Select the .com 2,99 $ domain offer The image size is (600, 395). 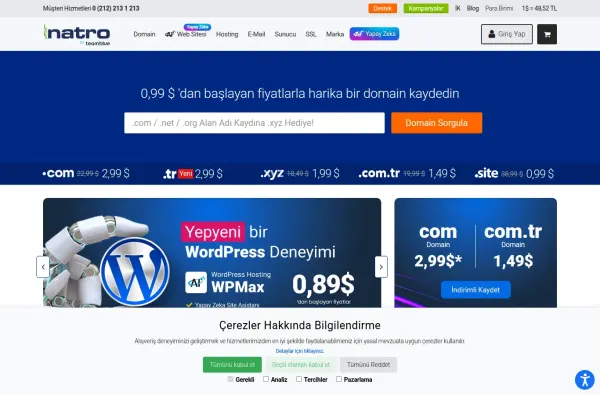tap(86, 173)
